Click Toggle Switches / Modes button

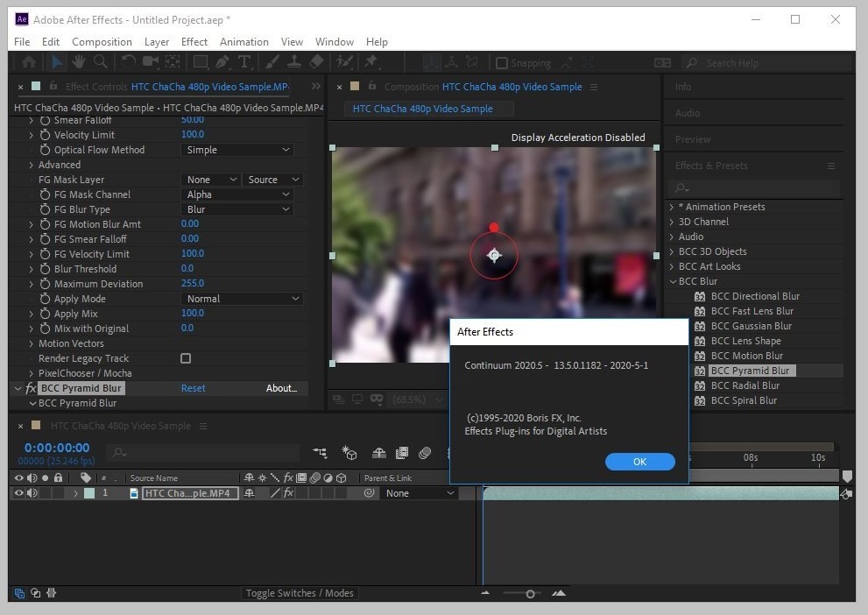[x=300, y=593]
